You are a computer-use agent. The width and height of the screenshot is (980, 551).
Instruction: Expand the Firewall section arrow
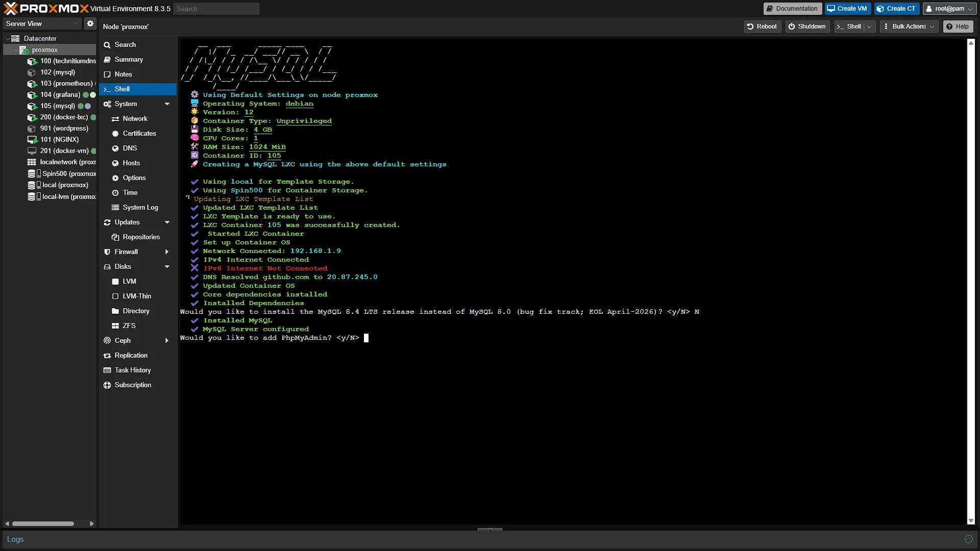[x=167, y=252]
